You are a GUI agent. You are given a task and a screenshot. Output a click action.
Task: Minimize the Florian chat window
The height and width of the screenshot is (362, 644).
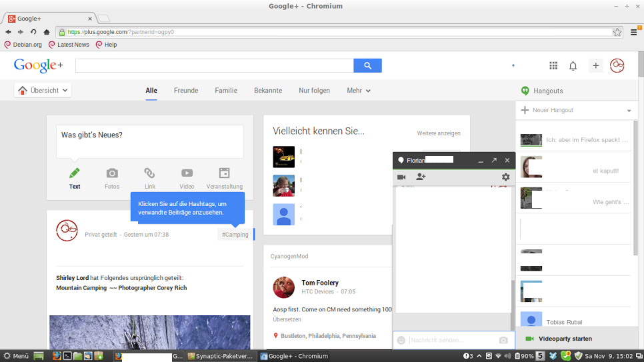pos(481,161)
